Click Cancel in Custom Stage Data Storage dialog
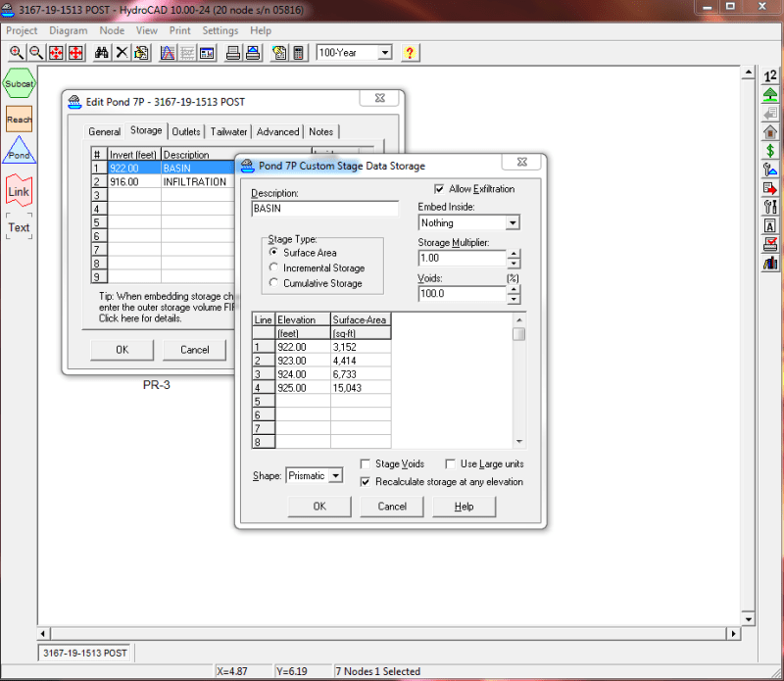 tap(392, 506)
